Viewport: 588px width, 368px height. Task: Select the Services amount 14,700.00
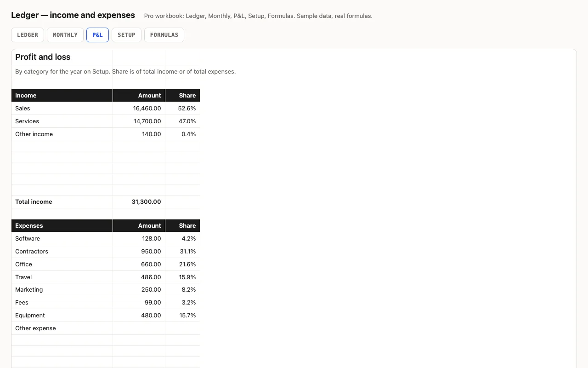click(x=139, y=121)
